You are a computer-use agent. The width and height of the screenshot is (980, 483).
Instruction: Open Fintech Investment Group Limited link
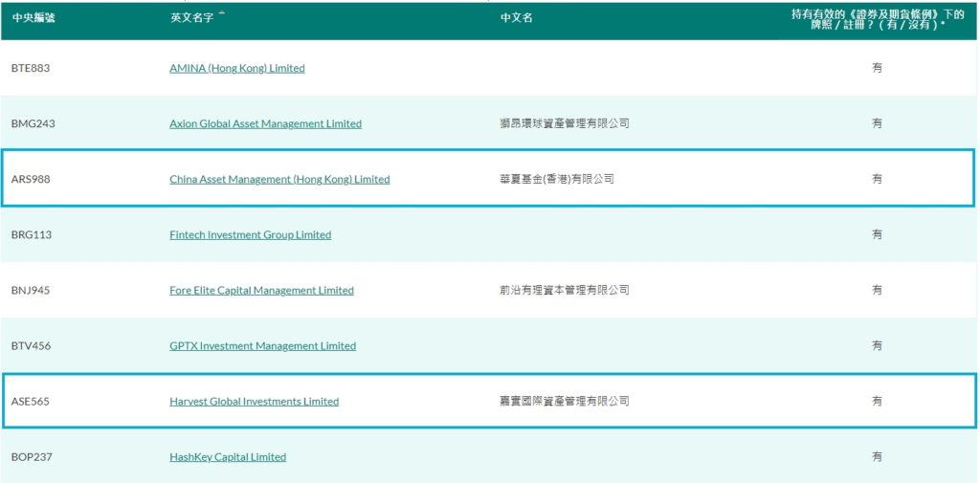coord(250,235)
